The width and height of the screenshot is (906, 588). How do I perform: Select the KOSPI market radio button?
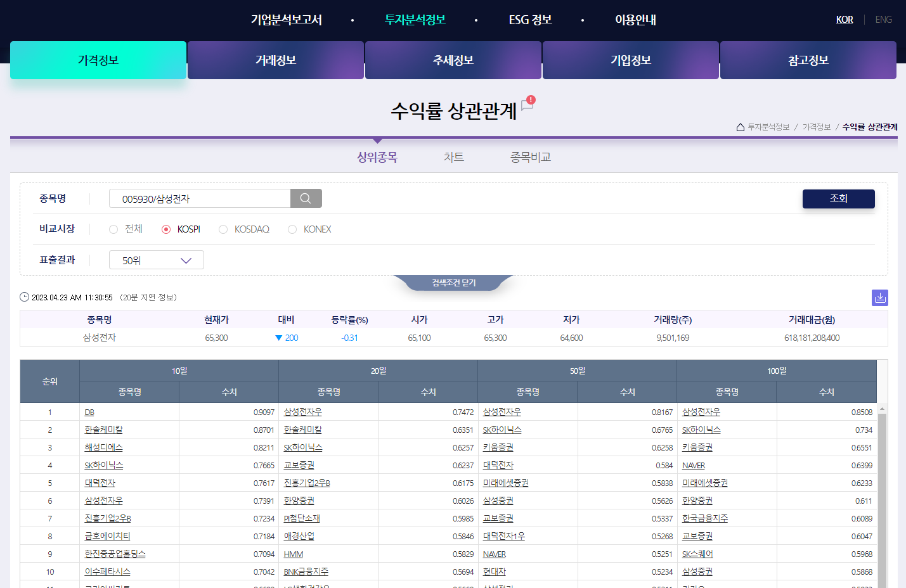(166, 229)
